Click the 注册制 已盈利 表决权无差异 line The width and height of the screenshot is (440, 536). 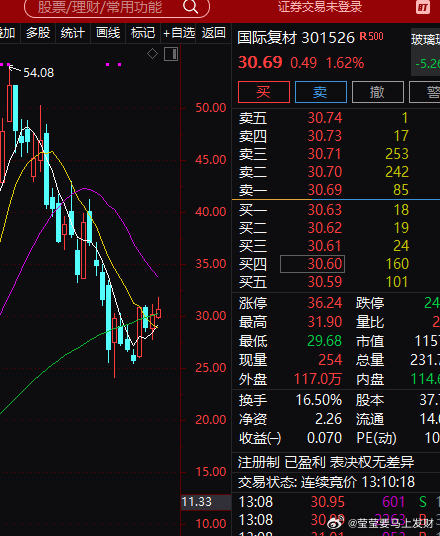tap(326, 463)
